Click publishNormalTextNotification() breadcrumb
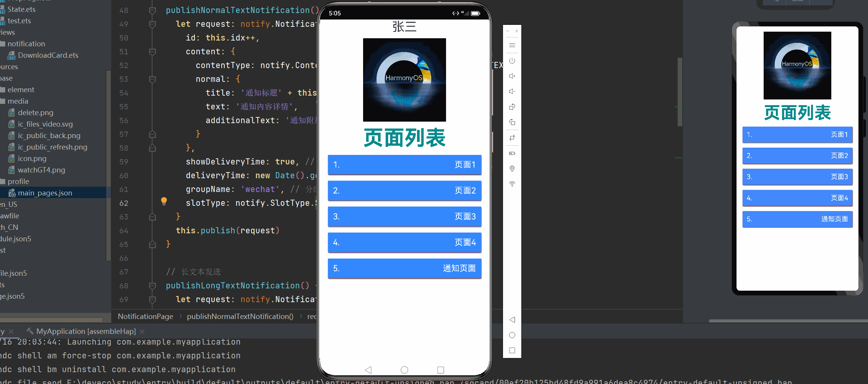The height and width of the screenshot is (384, 868). click(x=240, y=316)
